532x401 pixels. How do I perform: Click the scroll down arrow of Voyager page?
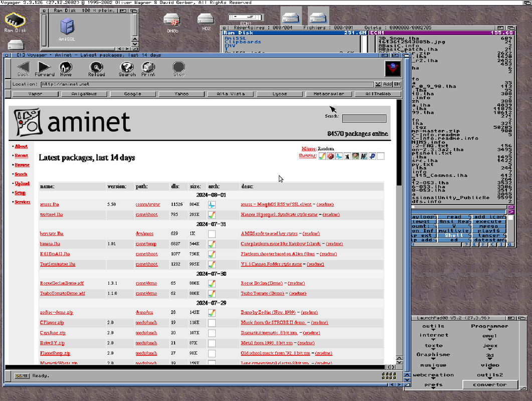(399, 362)
